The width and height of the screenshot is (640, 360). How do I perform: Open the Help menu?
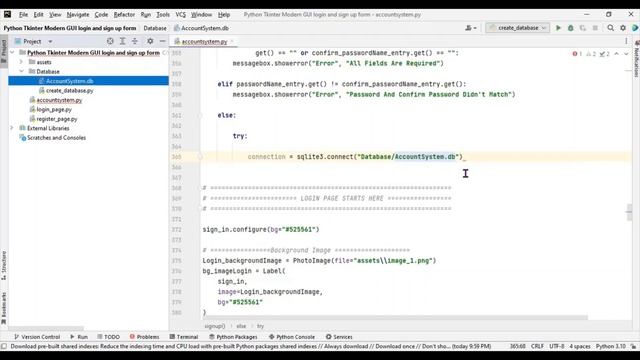224,14
